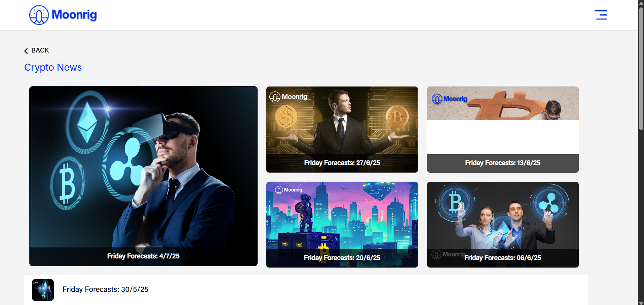Click the back chevron arrow
This screenshot has height=305, width=644.
[26, 51]
